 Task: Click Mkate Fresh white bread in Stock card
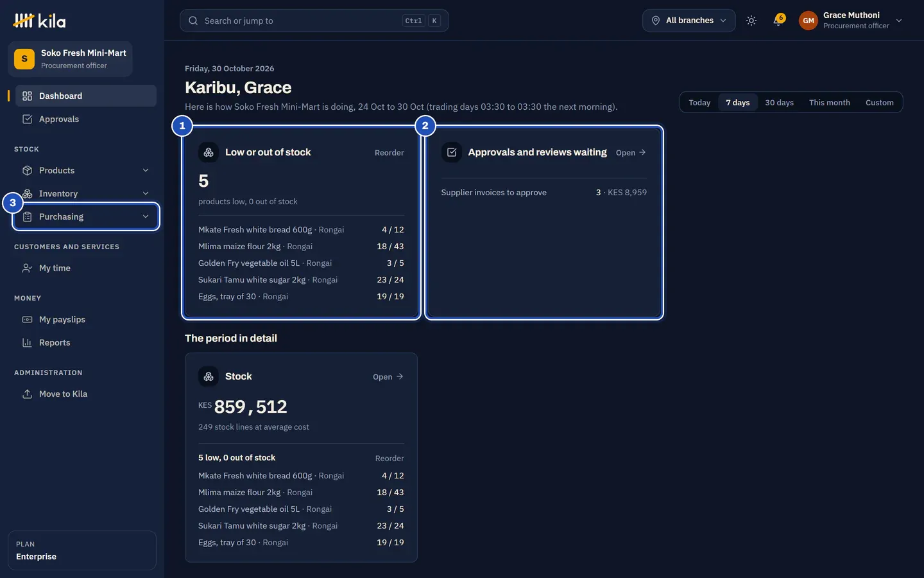301,475
